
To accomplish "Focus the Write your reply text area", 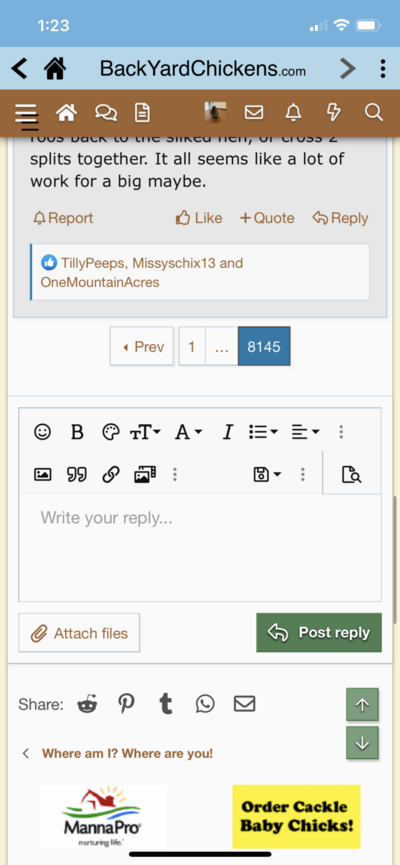I will (200, 548).
